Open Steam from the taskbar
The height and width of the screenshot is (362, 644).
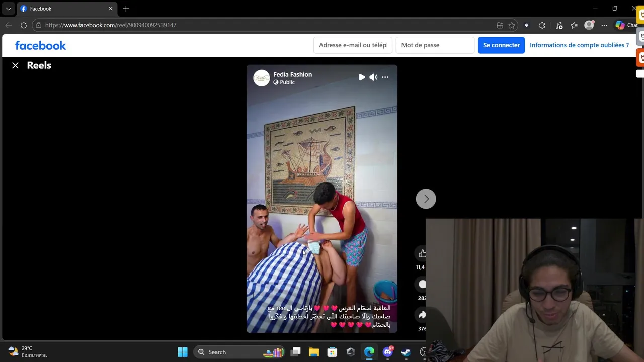(406, 352)
